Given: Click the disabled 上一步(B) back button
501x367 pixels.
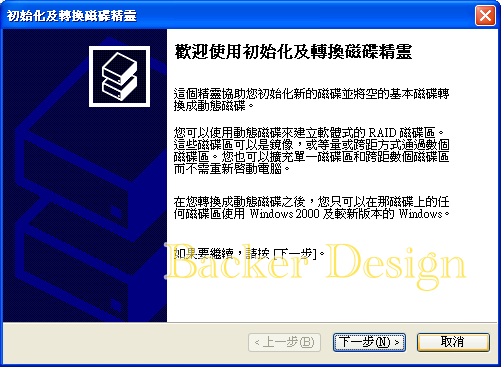Looking at the screenshot, I should [x=285, y=342].
